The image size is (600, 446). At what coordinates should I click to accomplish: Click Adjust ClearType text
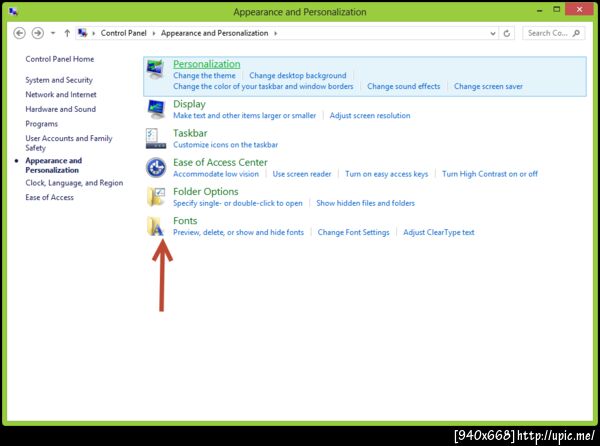pyautogui.click(x=439, y=232)
